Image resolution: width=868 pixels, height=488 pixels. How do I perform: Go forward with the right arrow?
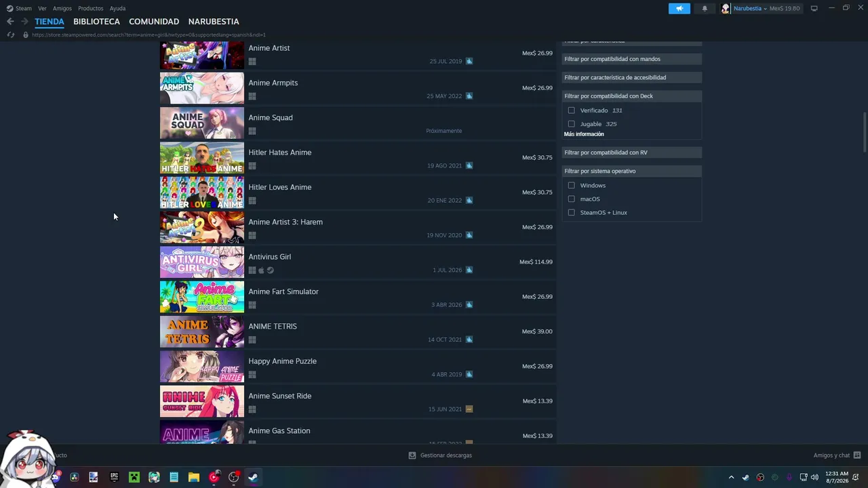24,22
